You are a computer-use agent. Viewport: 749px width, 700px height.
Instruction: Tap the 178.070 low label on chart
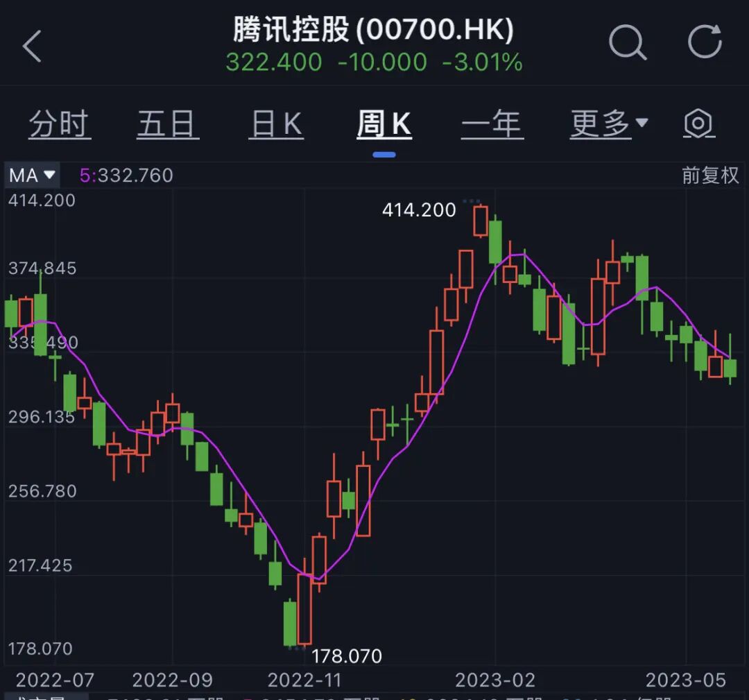347,656
